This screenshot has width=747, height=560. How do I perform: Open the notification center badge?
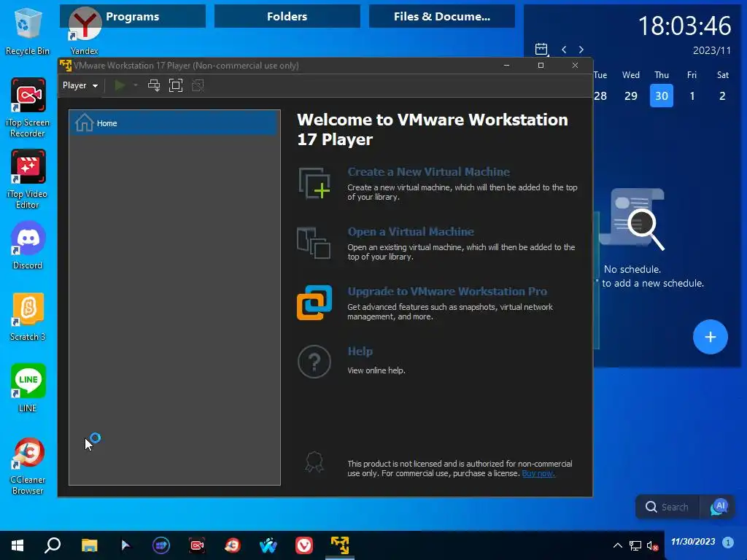coord(727,542)
